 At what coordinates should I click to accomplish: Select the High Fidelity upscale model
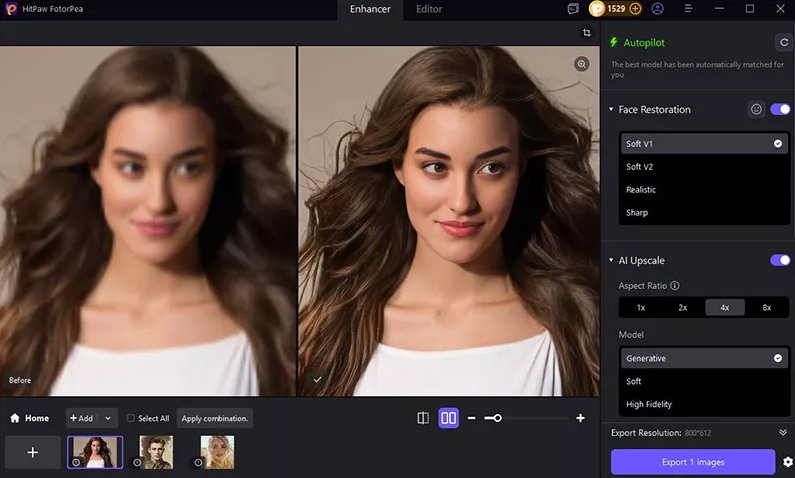704,404
